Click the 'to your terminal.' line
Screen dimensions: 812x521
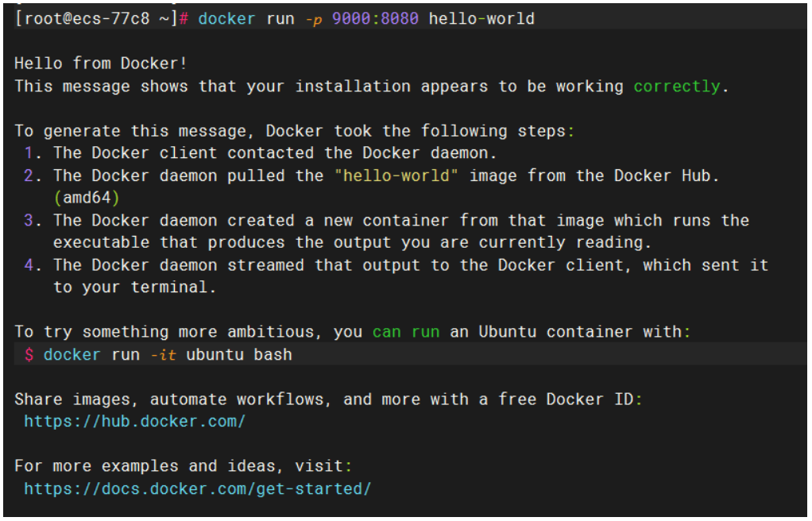click(134, 287)
